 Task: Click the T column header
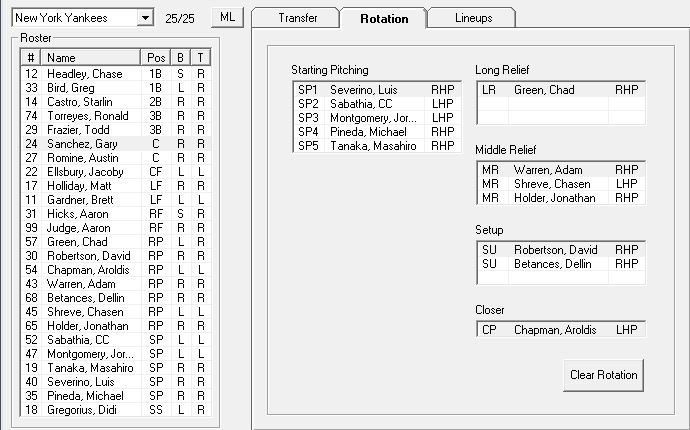201,58
